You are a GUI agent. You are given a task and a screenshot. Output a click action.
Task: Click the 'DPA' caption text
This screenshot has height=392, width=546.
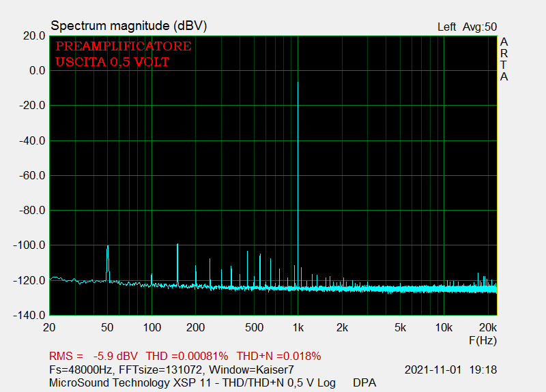(364, 382)
